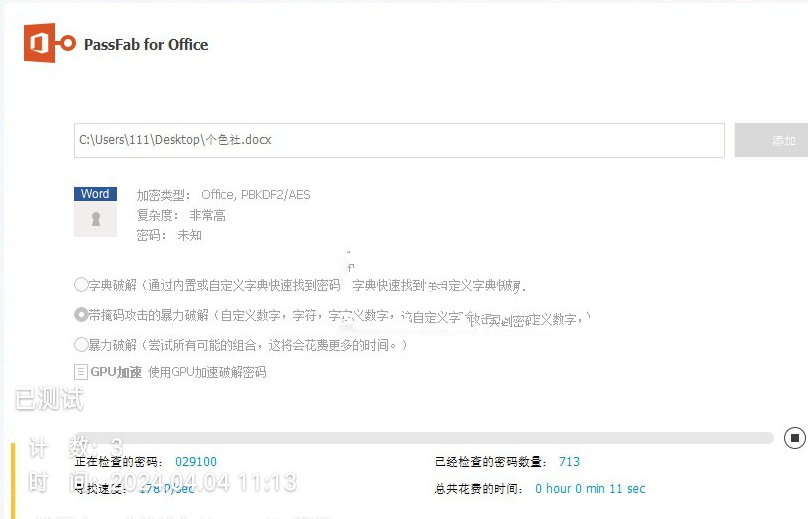Click the 添加 add file button
The image size is (808, 519).
(771, 140)
